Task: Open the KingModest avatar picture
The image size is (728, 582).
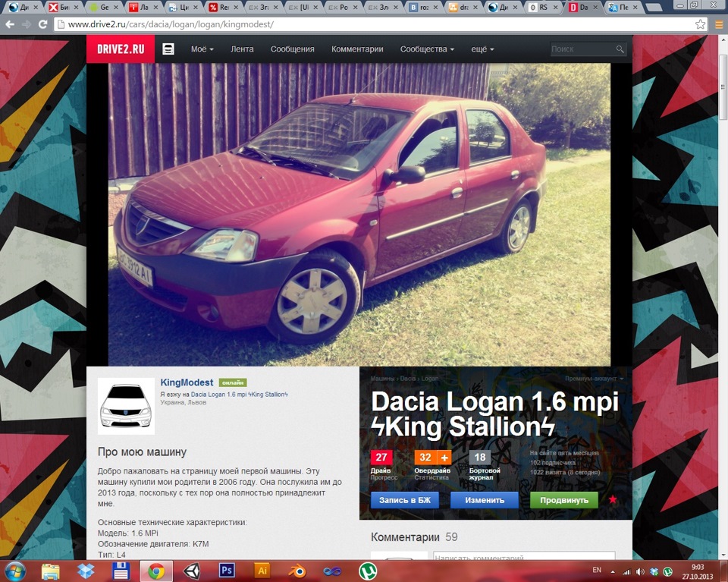Action: click(x=127, y=406)
